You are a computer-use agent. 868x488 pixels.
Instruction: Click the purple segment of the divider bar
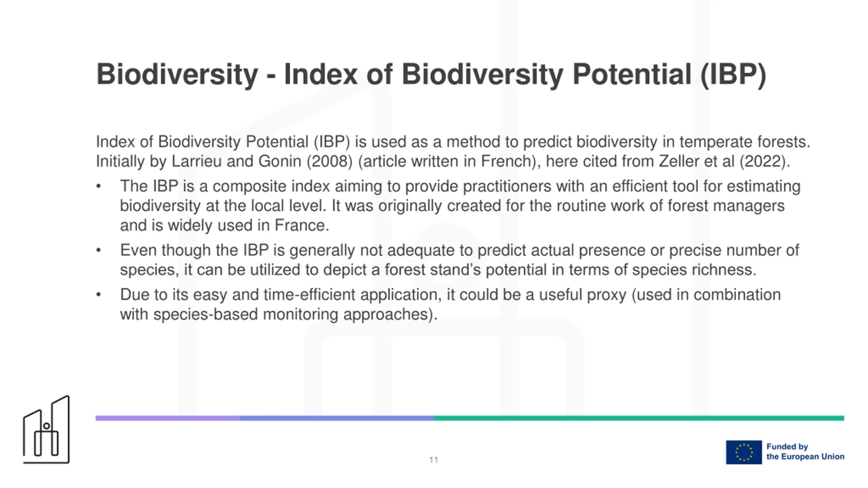pyautogui.click(x=167, y=418)
